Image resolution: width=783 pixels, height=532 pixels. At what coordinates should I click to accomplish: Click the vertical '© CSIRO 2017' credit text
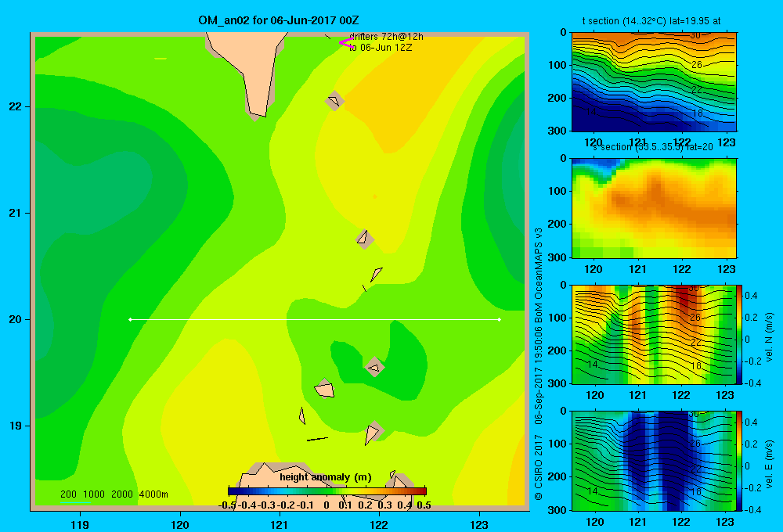click(x=539, y=468)
